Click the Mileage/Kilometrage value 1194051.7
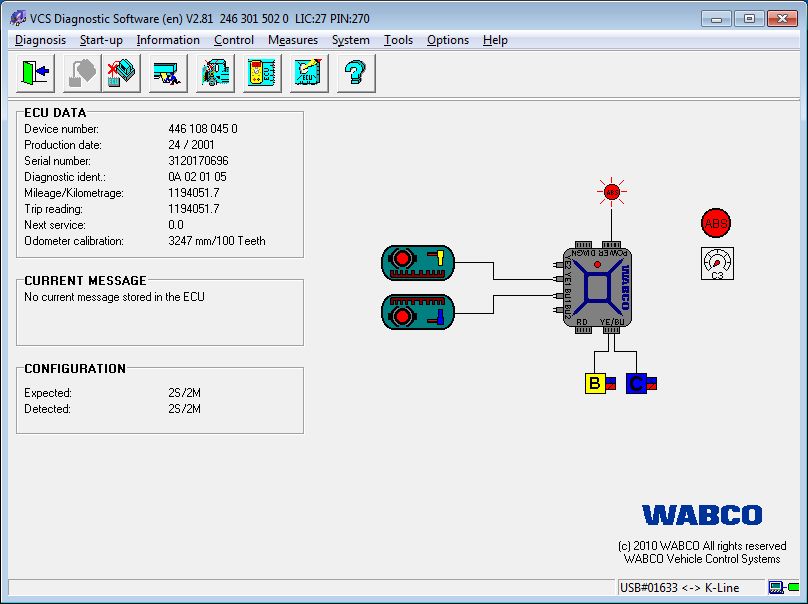 coord(194,193)
